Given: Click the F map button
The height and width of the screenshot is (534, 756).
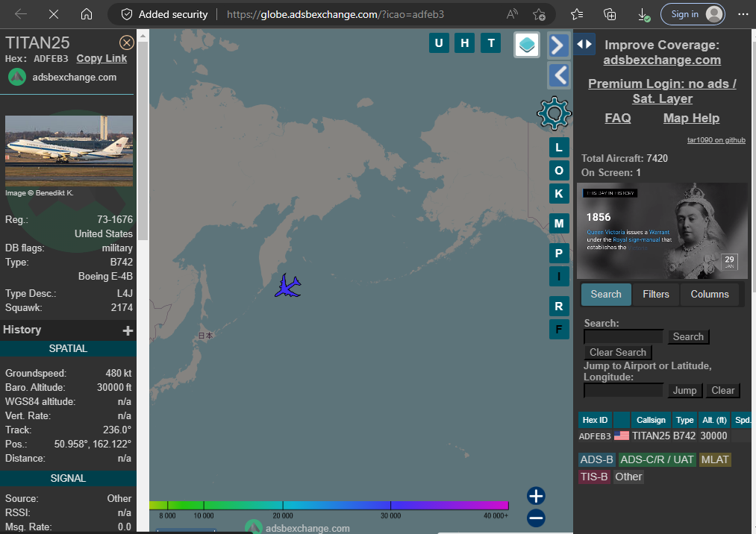Looking at the screenshot, I should pos(559,330).
